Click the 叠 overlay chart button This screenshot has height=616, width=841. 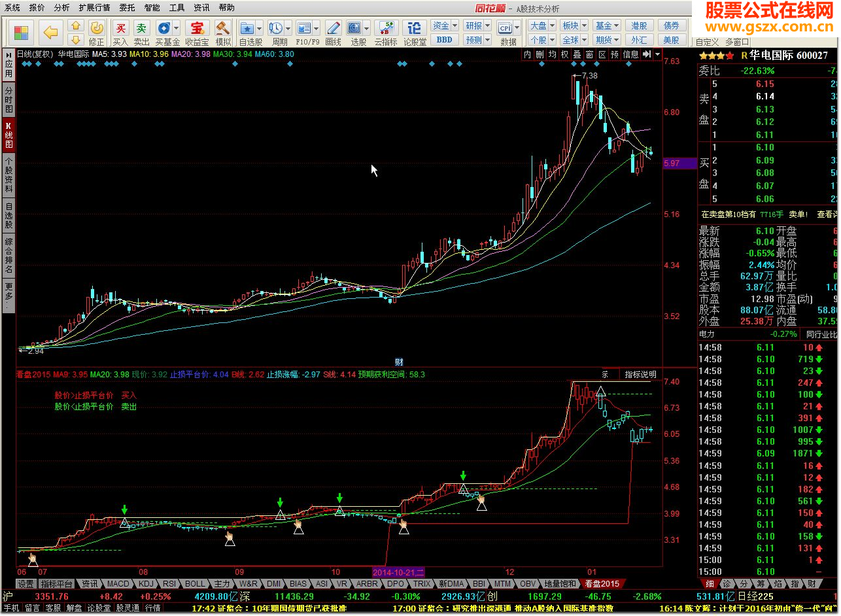[577, 55]
